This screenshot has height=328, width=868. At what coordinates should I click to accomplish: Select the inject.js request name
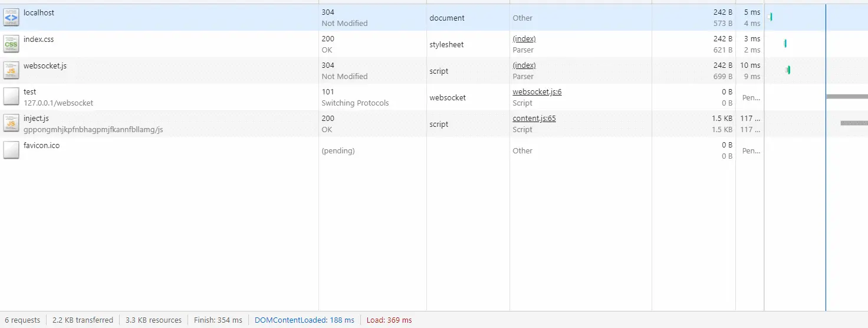point(36,119)
